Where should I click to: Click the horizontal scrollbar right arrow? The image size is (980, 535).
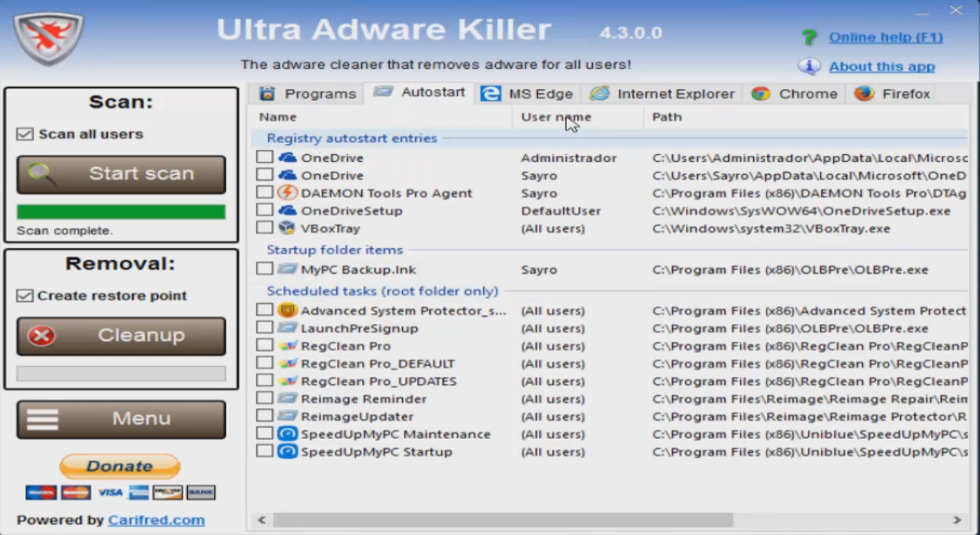(x=957, y=520)
